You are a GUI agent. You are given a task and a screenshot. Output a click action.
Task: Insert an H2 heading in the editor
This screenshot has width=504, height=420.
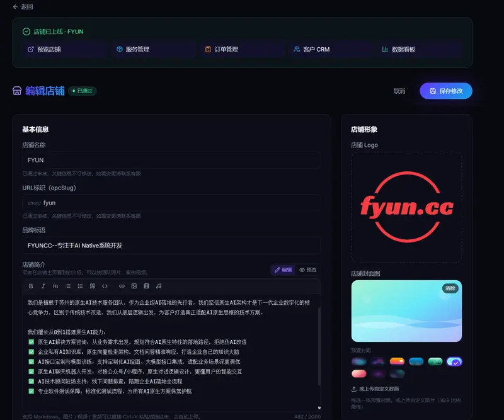pos(55,286)
